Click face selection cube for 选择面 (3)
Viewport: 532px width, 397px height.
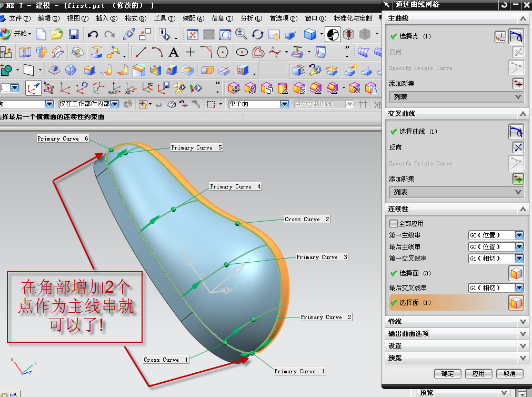pos(516,273)
